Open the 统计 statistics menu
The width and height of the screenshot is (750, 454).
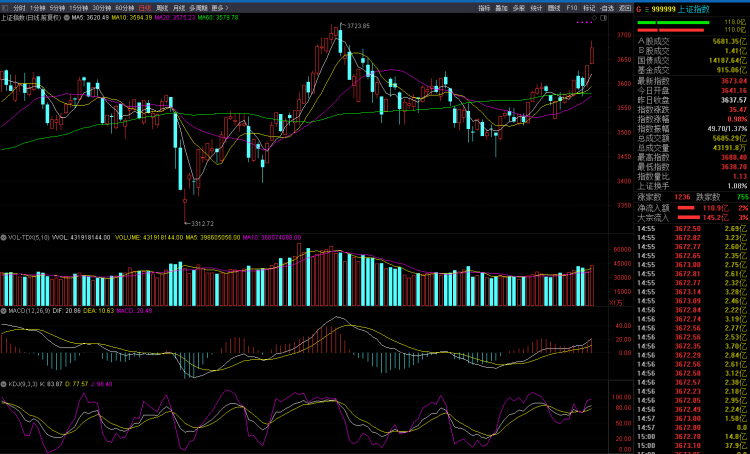(536, 7)
